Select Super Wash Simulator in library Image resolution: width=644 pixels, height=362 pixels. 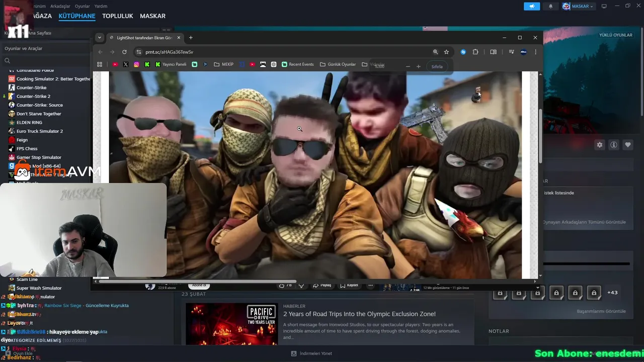[39, 288]
